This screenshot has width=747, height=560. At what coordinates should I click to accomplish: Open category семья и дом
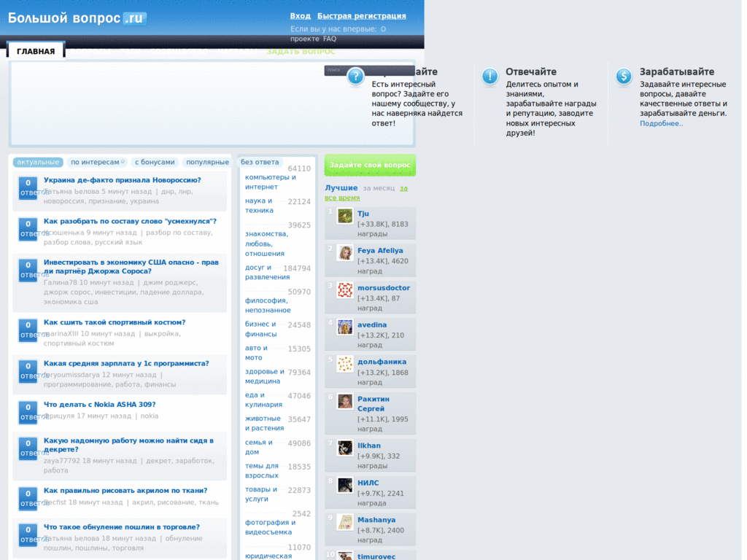tap(259, 447)
